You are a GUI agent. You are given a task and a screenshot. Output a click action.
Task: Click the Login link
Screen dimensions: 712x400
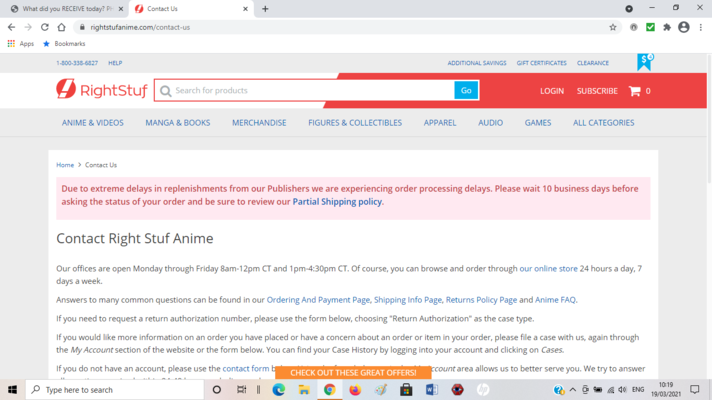pos(552,91)
